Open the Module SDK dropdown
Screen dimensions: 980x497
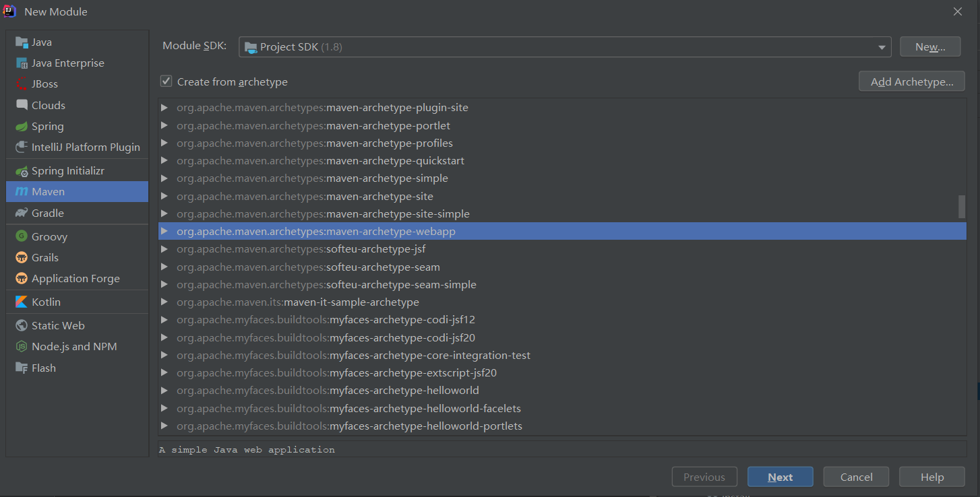click(x=882, y=47)
